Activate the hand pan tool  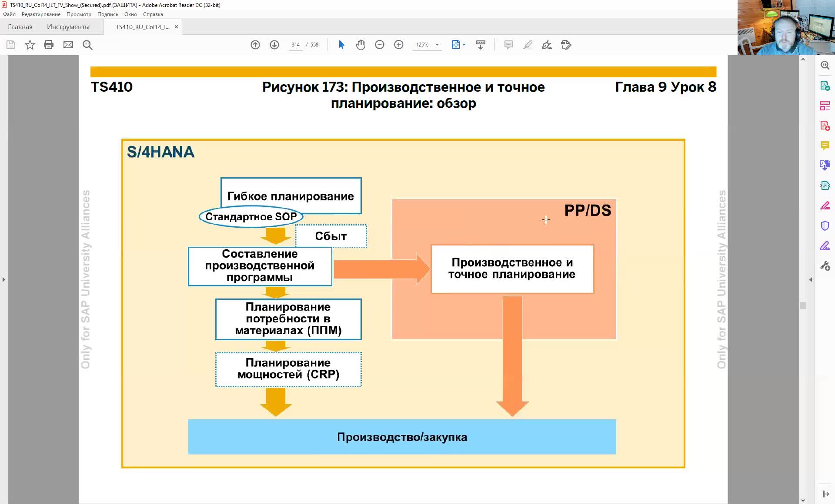pyautogui.click(x=361, y=45)
